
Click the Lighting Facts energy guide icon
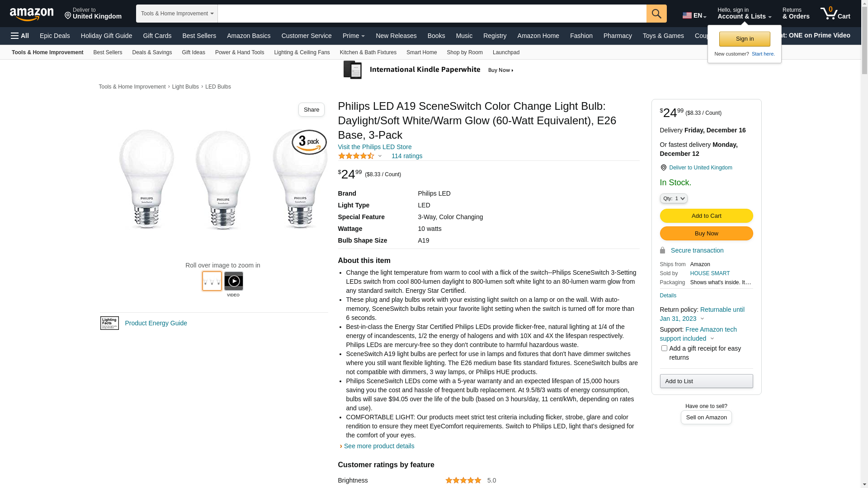point(109,323)
